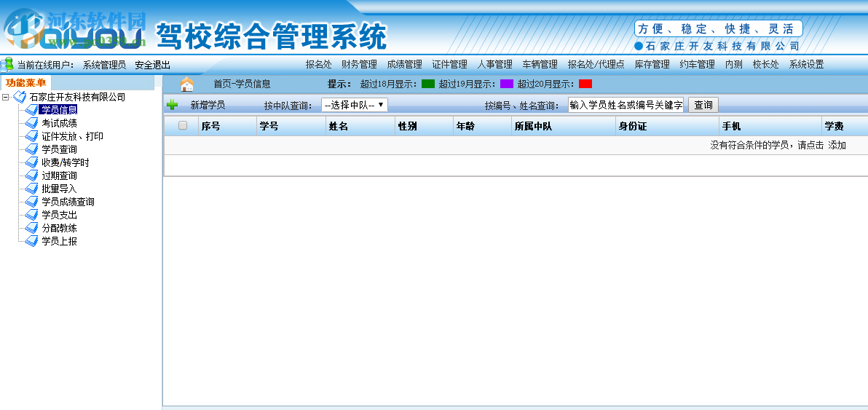Focus the student name or ID search field

coord(626,105)
